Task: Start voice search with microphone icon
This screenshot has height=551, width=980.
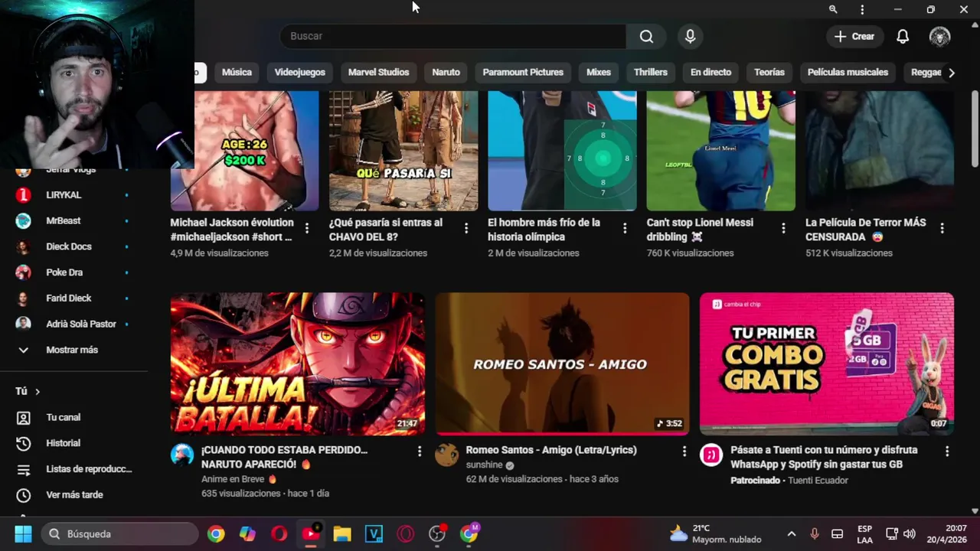Action: 690,36
